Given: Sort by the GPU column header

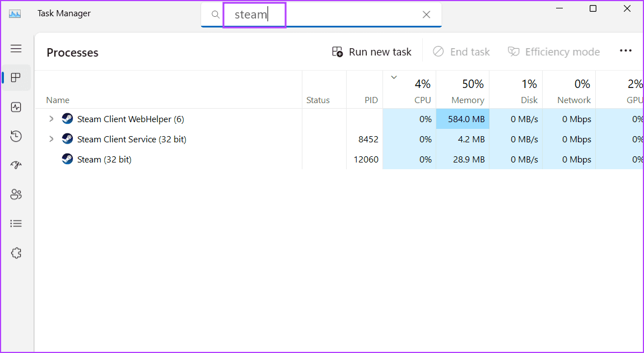Looking at the screenshot, I should click(620, 90).
